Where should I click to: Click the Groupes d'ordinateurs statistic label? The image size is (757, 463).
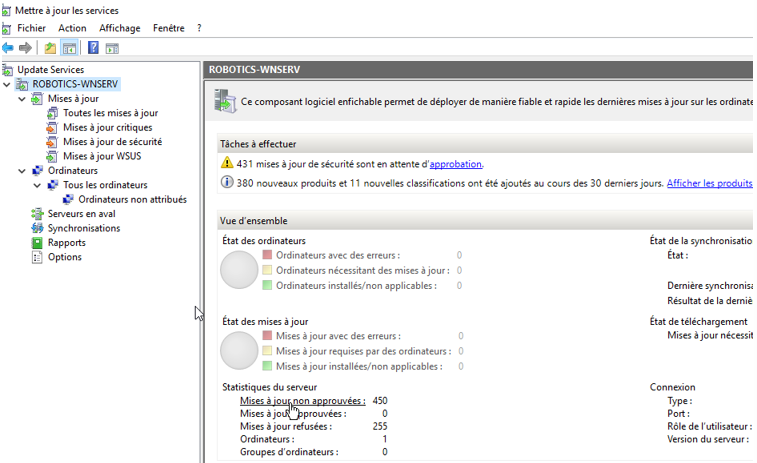coord(290,452)
